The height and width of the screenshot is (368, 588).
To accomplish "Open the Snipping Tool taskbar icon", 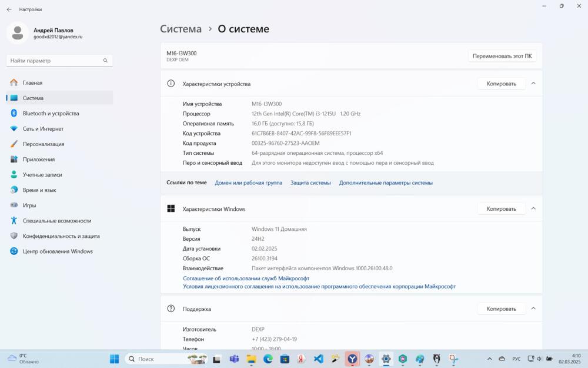I will point(453,359).
